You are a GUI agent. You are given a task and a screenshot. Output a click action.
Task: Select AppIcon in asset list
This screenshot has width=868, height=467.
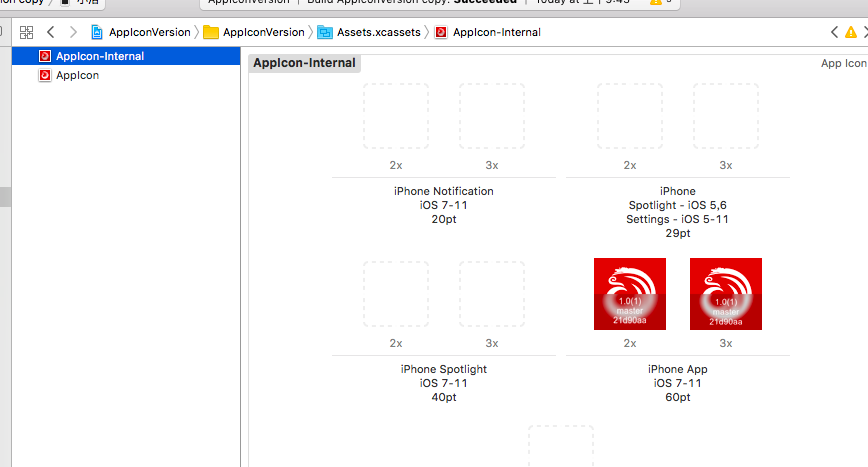(x=126, y=75)
